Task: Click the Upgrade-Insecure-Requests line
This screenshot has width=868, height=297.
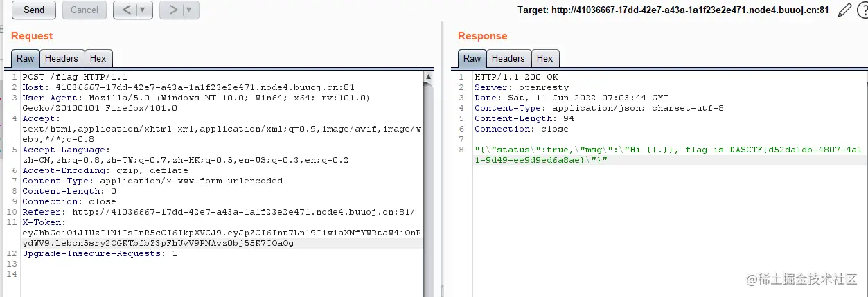Action: tap(100, 253)
